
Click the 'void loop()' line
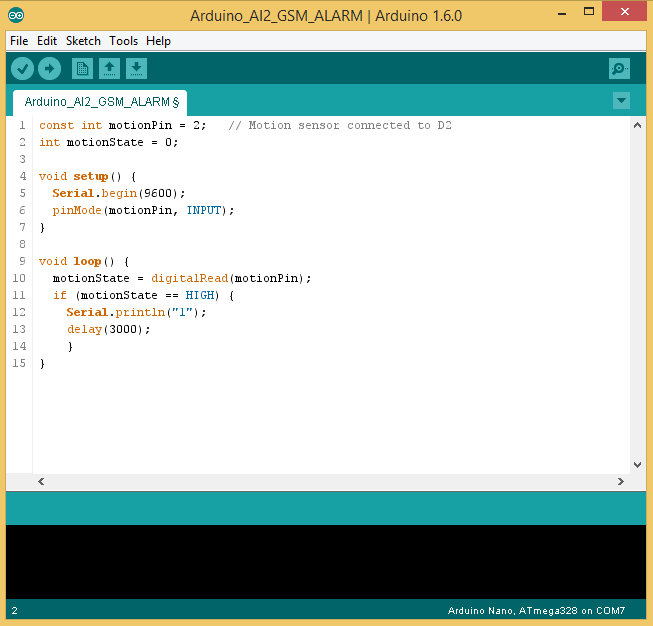[x=84, y=262]
